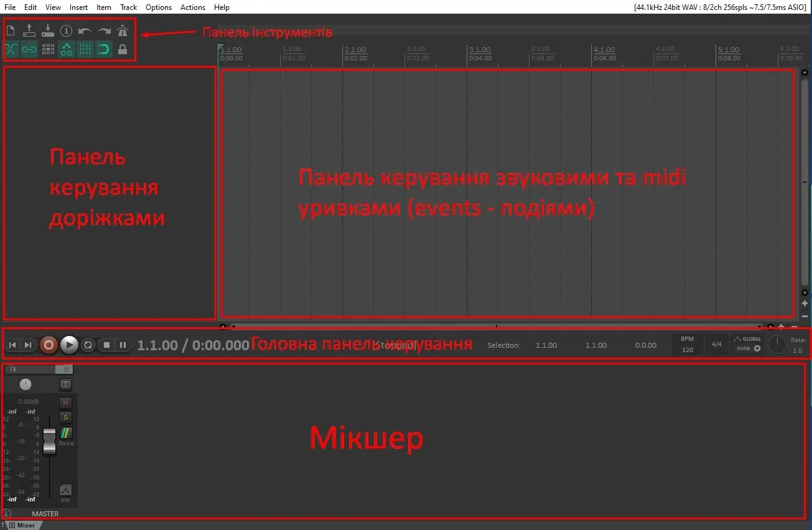Image resolution: width=812 pixels, height=530 pixels.
Task: Toggle the metronome icon in the toolbar
Action: pyautogui.click(x=123, y=30)
